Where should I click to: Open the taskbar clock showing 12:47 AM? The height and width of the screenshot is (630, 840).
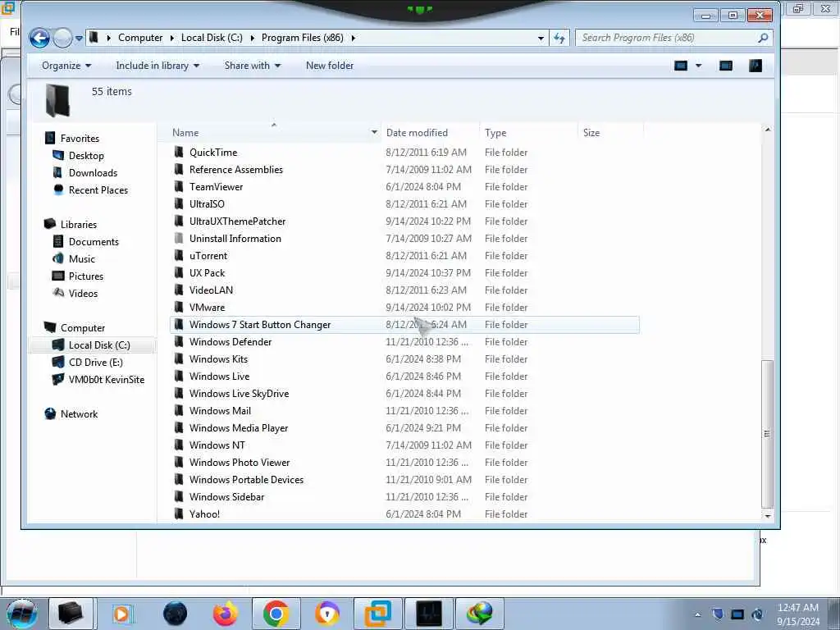tap(798, 614)
